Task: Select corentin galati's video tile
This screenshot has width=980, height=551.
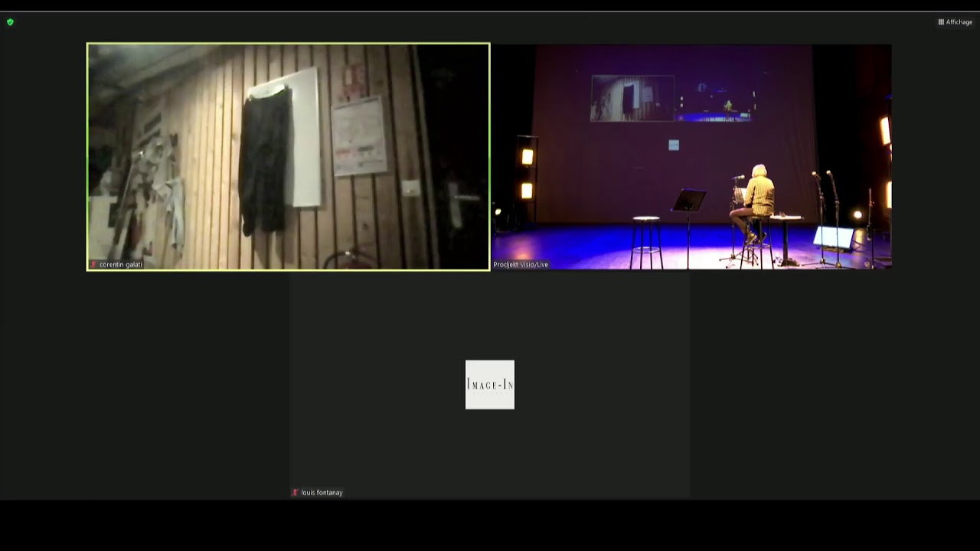Action: point(289,157)
